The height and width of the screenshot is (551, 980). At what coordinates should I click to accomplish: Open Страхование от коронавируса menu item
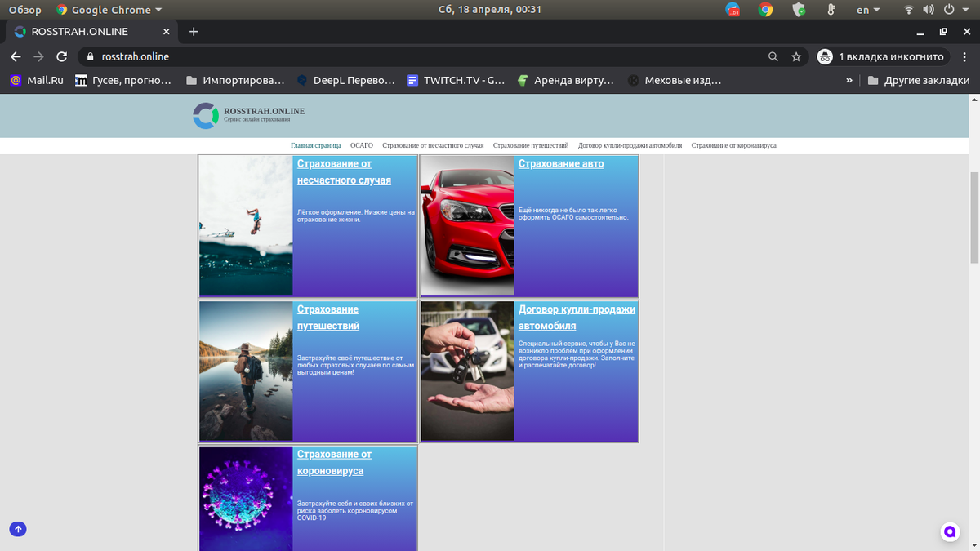[733, 145]
